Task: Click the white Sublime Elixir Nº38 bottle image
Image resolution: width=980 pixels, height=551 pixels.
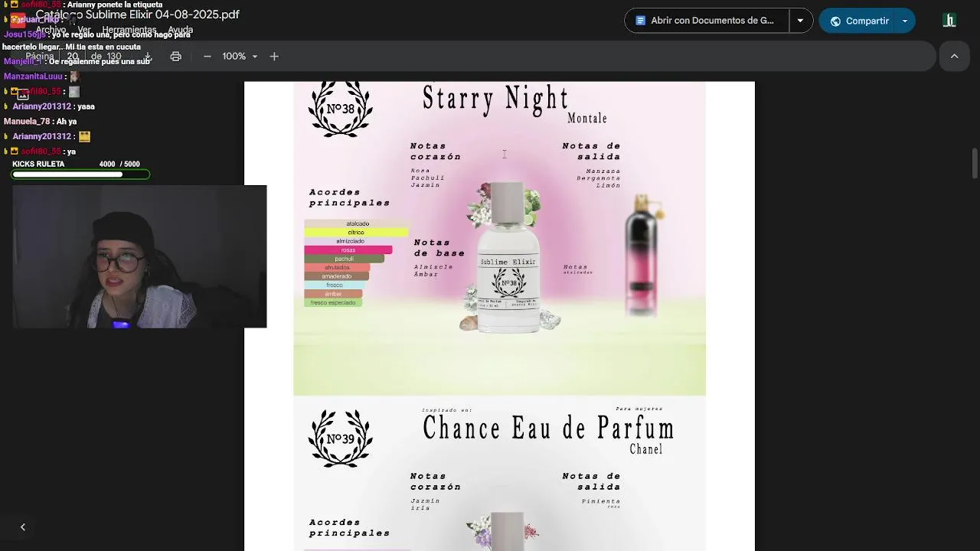Action: click(x=508, y=256)
